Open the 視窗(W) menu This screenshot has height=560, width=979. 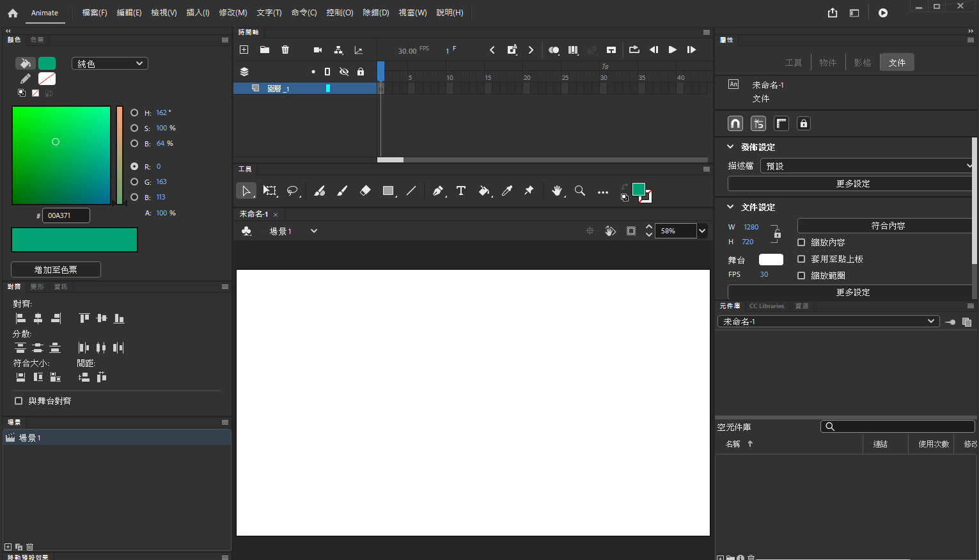[412, 13]
